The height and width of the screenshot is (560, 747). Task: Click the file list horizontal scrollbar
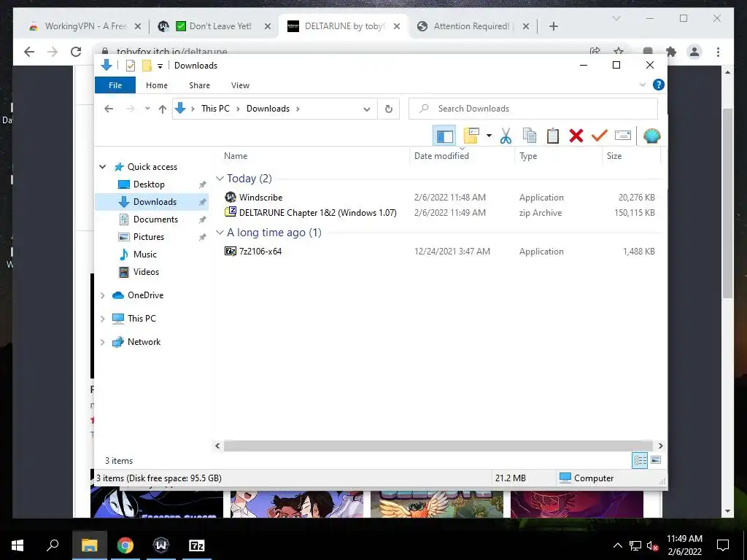pos(438,446)
